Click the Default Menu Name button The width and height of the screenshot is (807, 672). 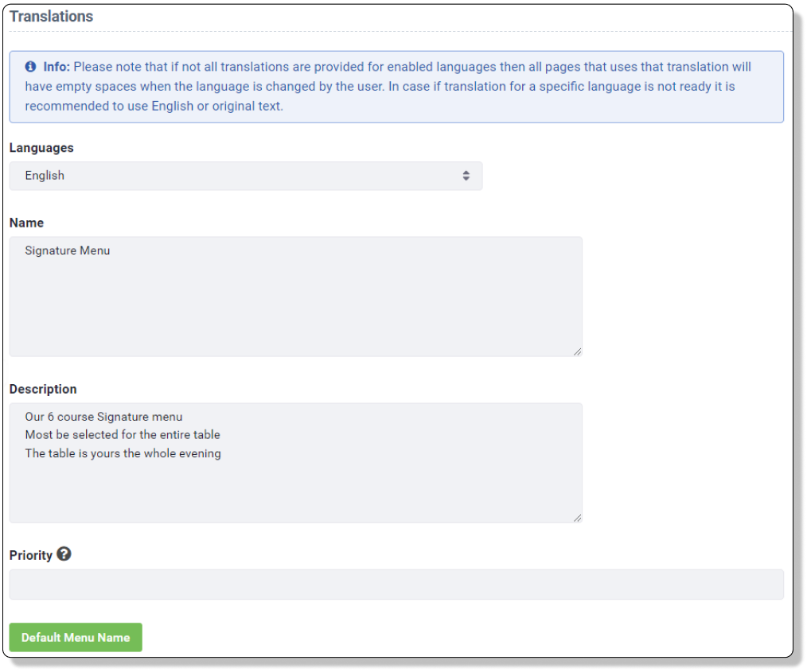click(x=76, y=638)
